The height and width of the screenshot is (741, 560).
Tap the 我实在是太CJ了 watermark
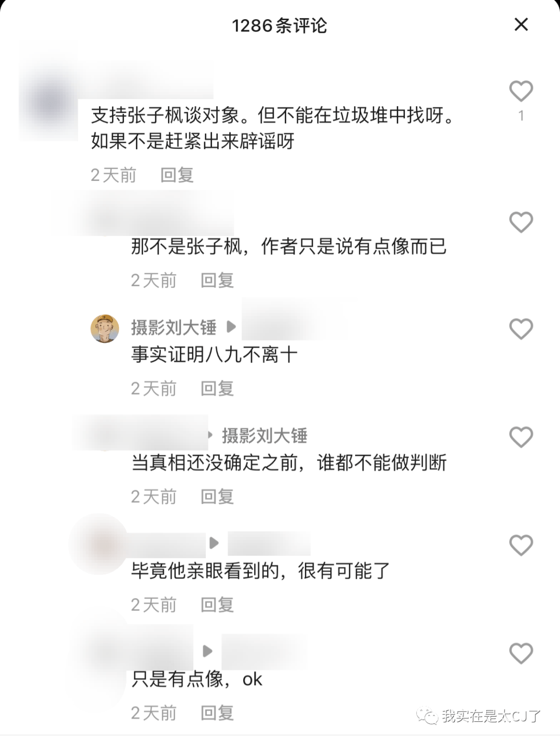coord(480,716)
